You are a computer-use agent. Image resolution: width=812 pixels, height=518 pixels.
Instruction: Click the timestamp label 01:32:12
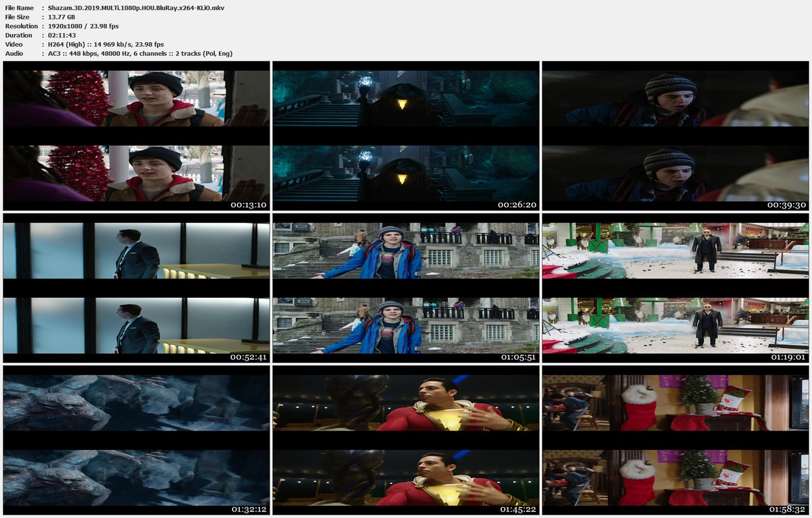[248, 509]
